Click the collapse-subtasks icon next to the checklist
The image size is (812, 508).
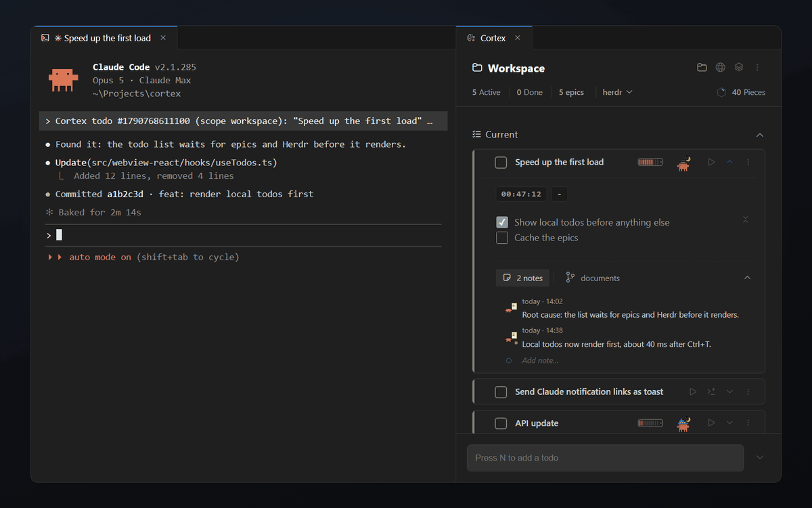745,219
